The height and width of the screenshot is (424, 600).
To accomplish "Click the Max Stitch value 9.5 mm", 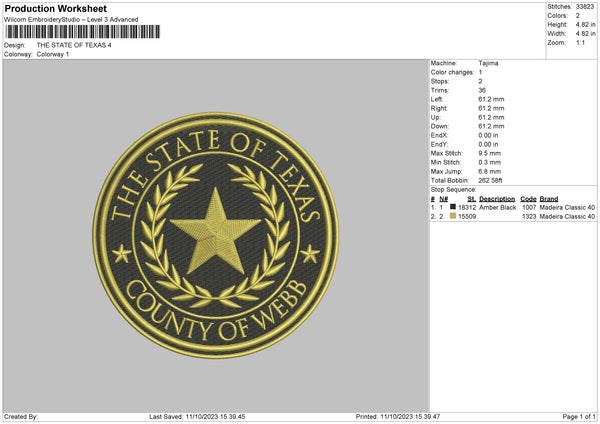I will tap(489, 153).
